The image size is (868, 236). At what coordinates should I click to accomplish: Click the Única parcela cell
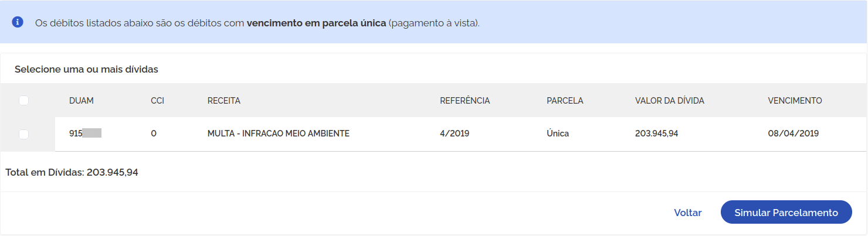558,134
